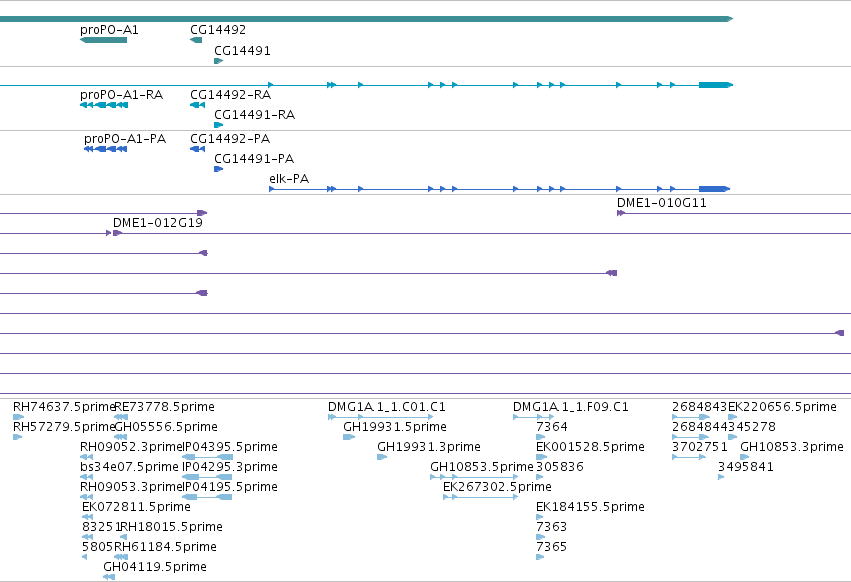Image resolution: width=851 pixels, height=582 pixels.
Task: Click the IP04395.5prime EST label
Action: pyautogui.click(x=230, y=447)
